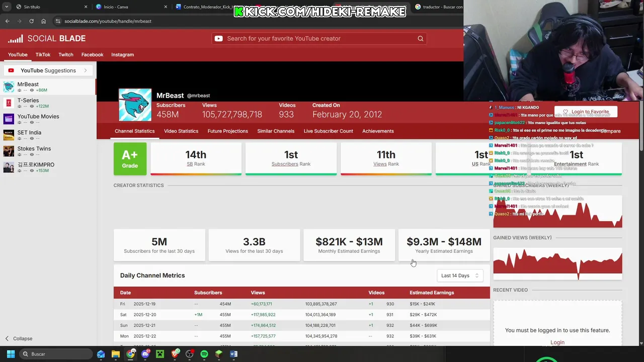This screenshot has height=362, width=644.
Task: Click the address bar URL
Action: (x=108, y=21)
